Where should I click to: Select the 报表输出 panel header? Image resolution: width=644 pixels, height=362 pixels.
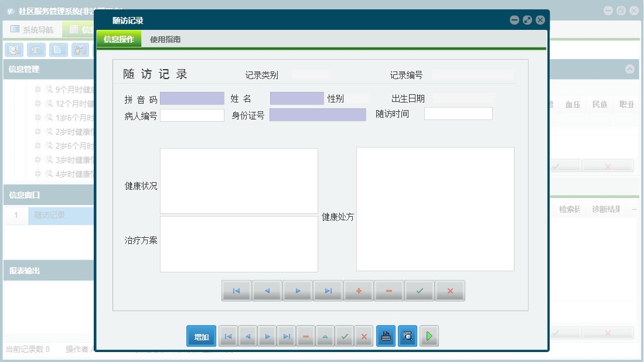tap(49, 271)
